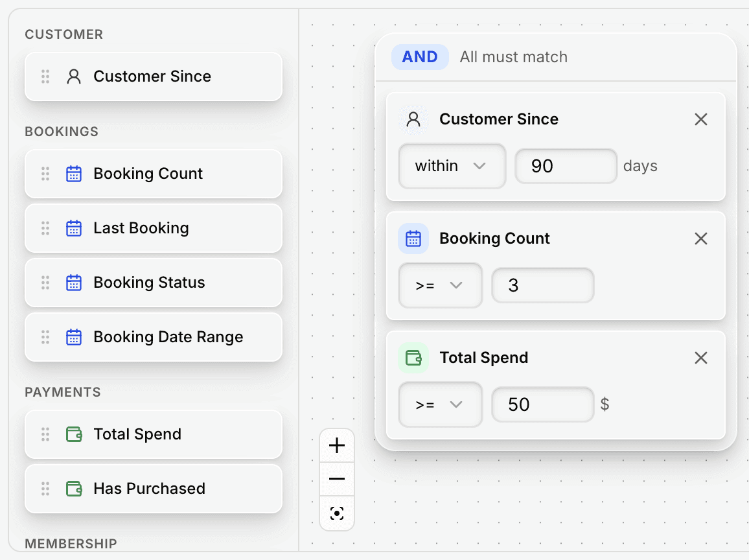
Task: Click wallet icon on Total Spend sidebar item
Action: pos(74,434)
